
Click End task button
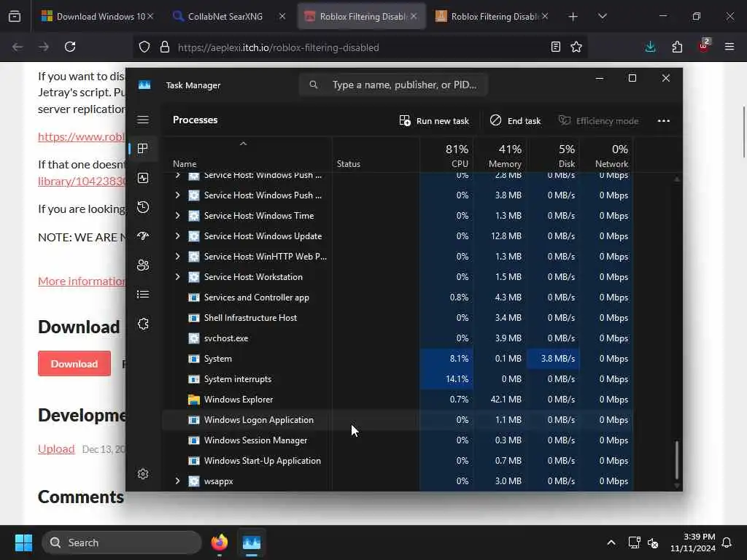coord(516,120)
